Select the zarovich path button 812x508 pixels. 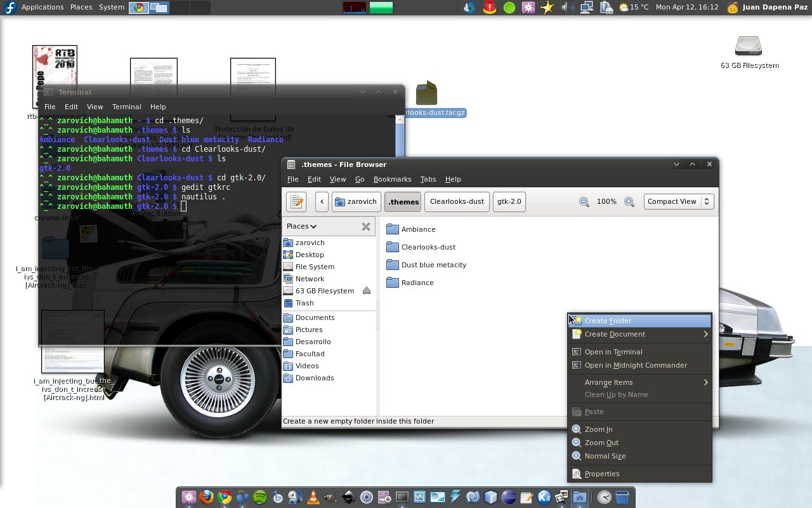point(356,202)
